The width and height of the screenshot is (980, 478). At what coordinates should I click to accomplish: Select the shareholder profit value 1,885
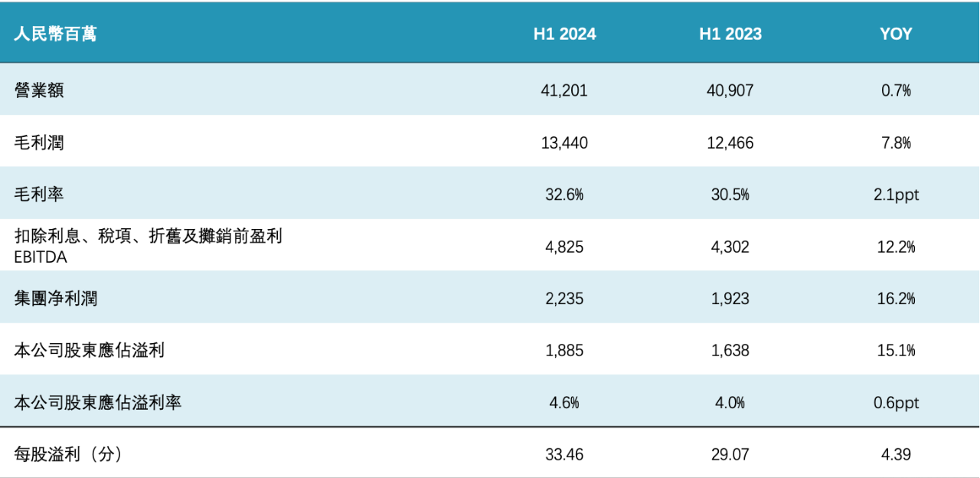pyautogui.click(x=564, y=351)
